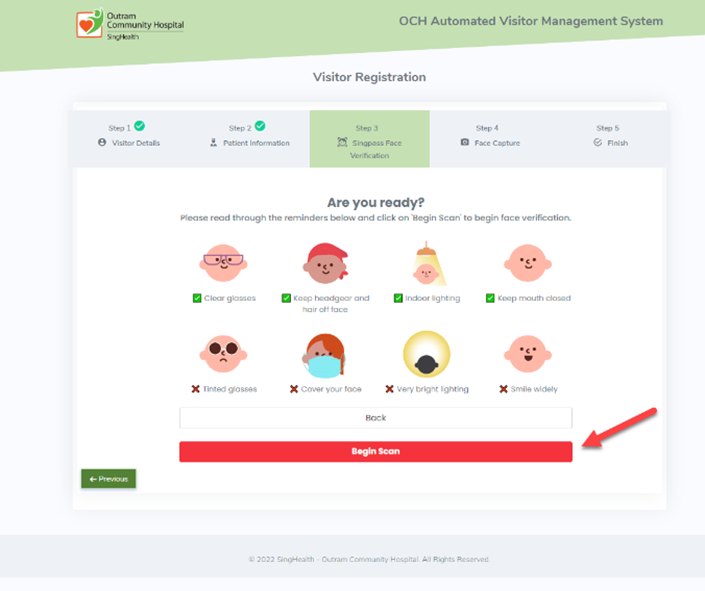Image resolution: width=705 pixels, height=591 pixels.
Task: Click the Outram Community Hospital logo
Action: point(130,24)
